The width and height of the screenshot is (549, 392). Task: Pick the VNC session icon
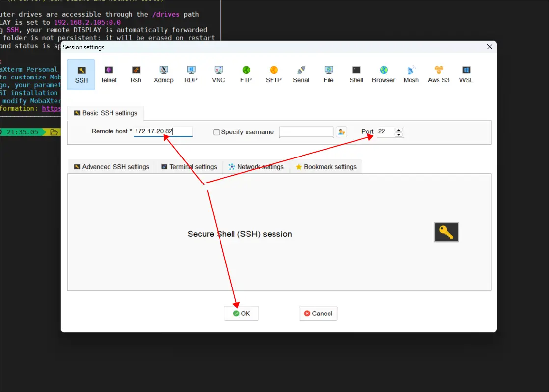[x=219, y=75]
